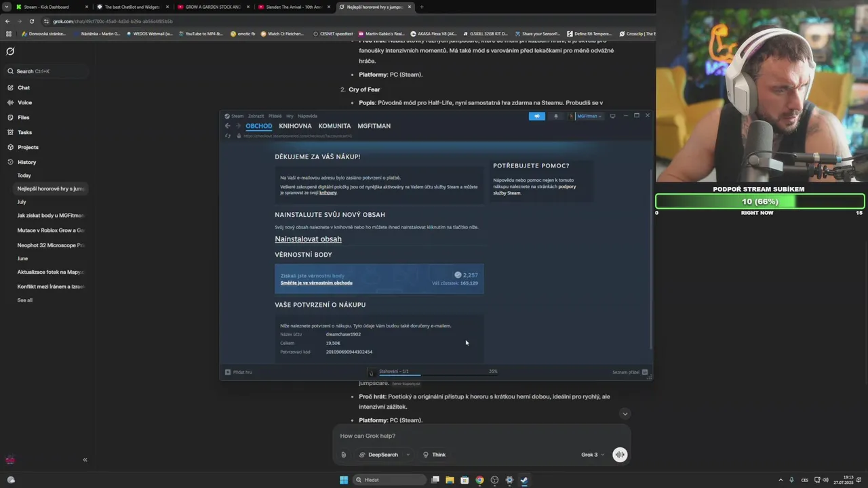Image resolution: width=868 pixels, height=488 pixels.
Task: Open History in Grok sidebar
Action: [x=26, y=162]
